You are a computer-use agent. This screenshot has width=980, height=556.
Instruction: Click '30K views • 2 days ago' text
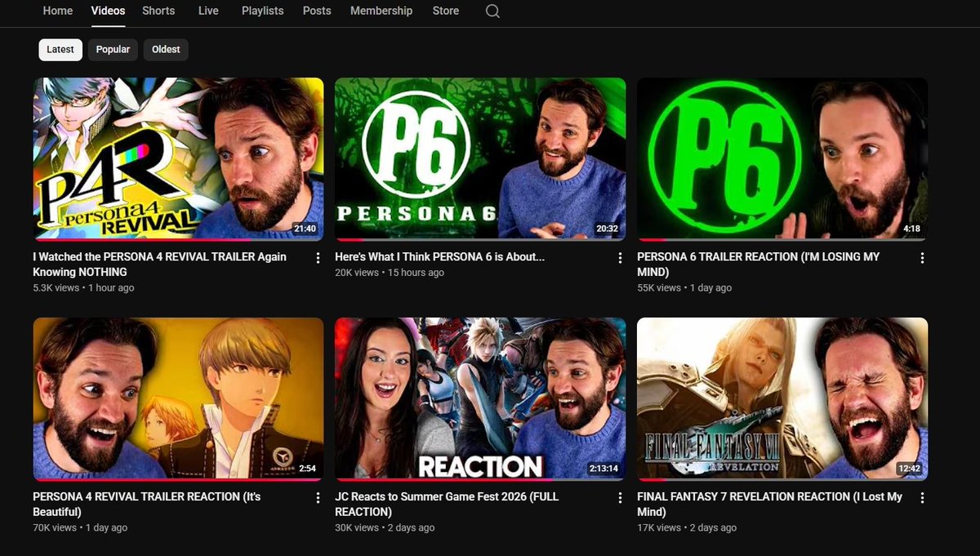[x=385, y=528]
